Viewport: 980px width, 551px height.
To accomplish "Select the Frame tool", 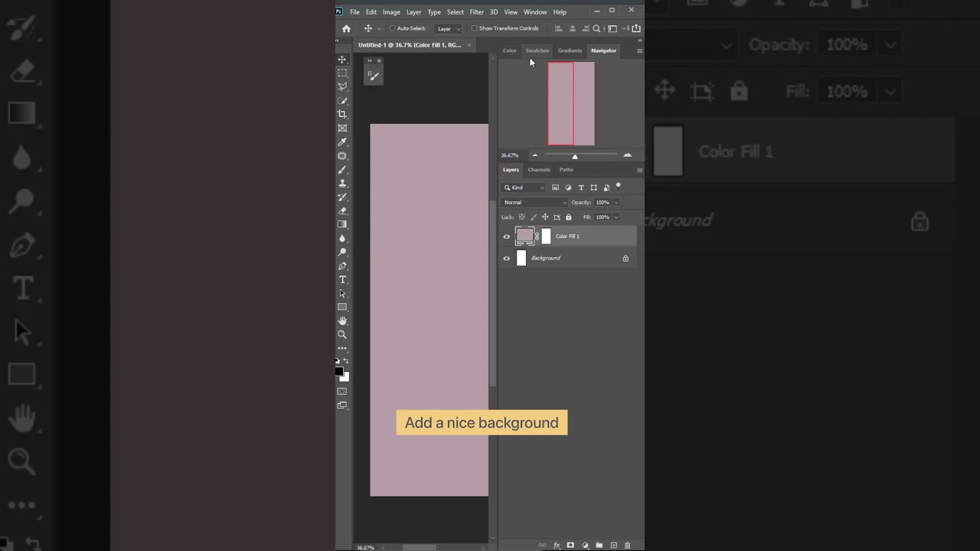I will pyautogui.click(x=342, y=129).
